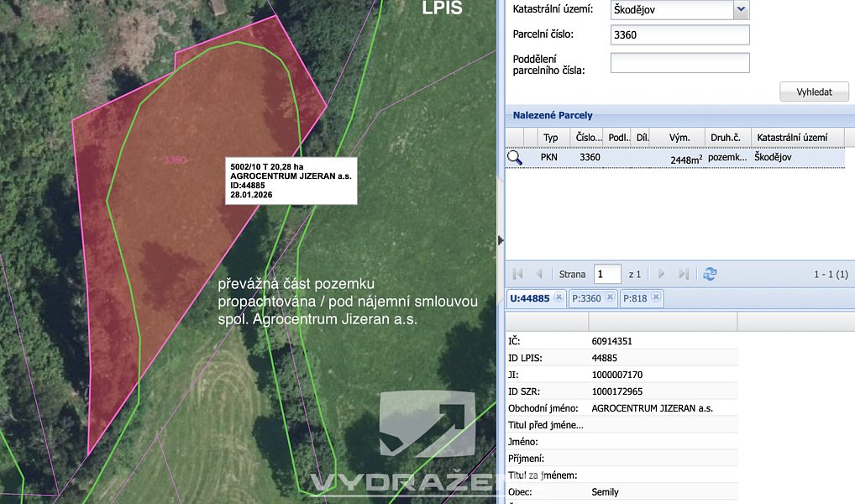Viewport: 855px width, 504px height.
Task: Go to next page icon
Action: pos(662,274)
